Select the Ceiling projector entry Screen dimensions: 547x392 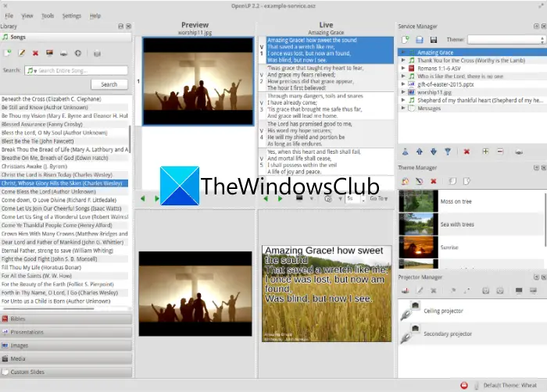pos(443,311)
